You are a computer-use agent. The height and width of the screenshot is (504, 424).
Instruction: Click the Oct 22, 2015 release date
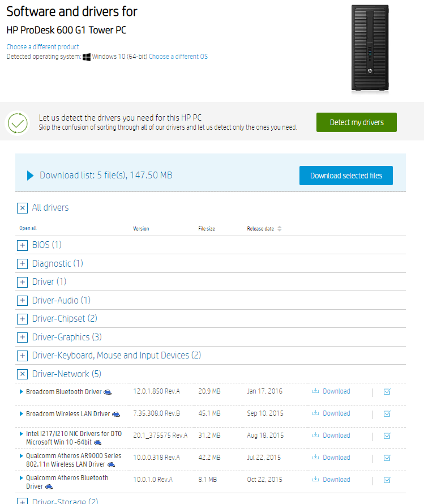[264, 480]
